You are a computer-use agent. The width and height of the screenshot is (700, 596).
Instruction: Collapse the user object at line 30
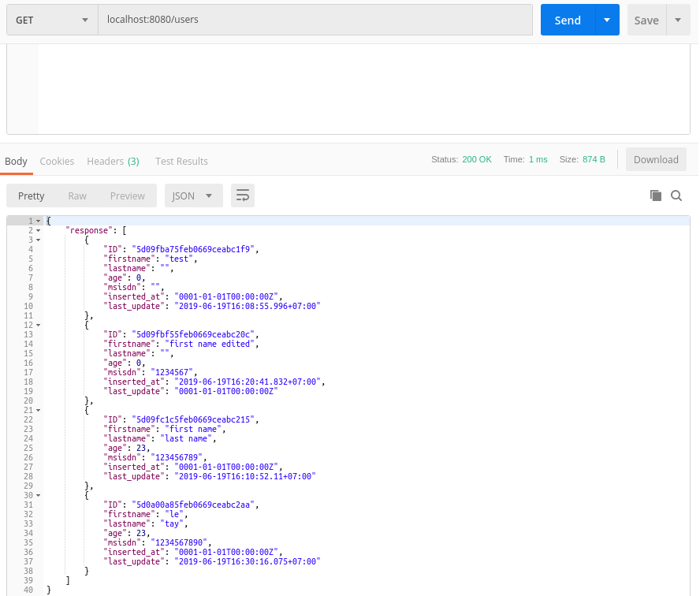coord(38,495)
